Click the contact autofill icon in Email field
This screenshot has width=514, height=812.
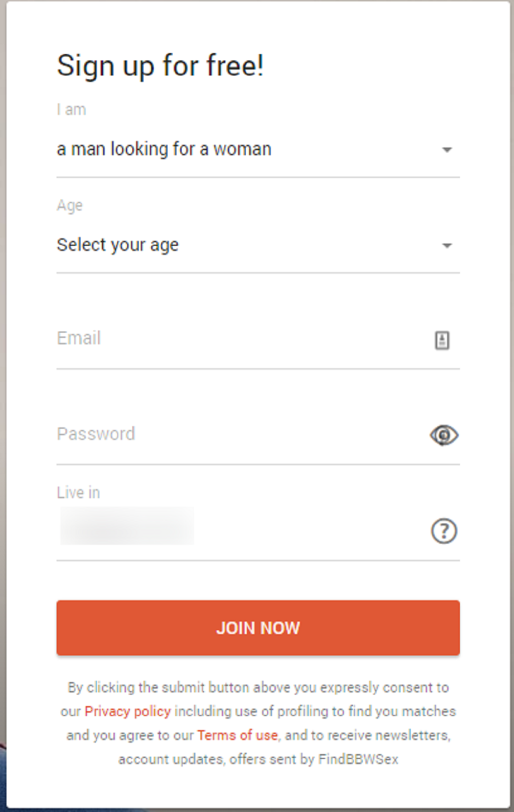coord(442,340)
